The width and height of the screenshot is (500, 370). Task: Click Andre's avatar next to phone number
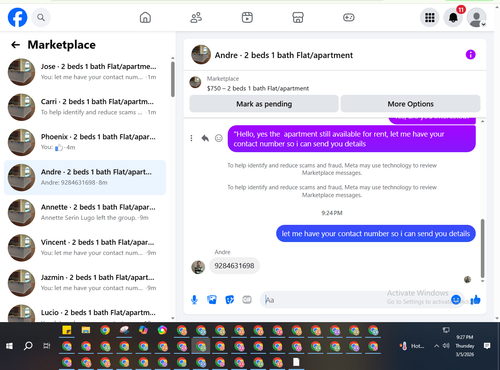point(198,267)
